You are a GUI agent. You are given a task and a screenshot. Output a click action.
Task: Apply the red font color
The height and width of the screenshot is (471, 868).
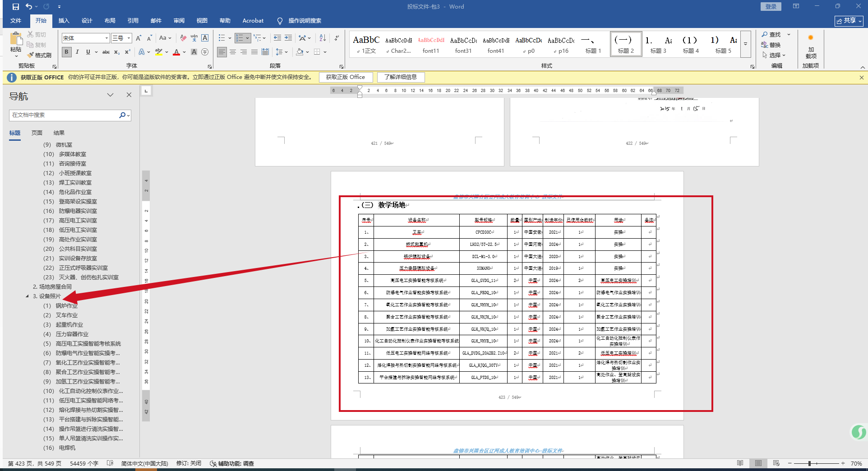(x=176, y=52)
